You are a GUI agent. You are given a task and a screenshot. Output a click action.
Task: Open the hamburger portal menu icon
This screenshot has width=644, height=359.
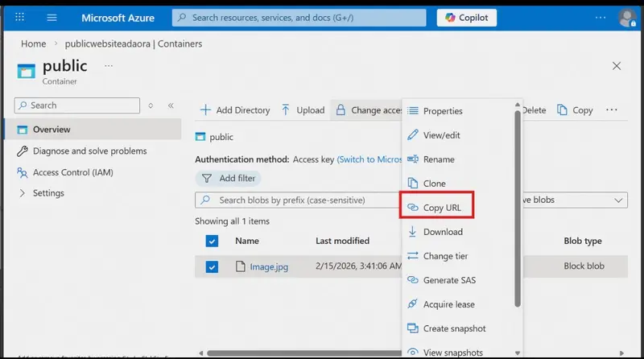(52, 17)
